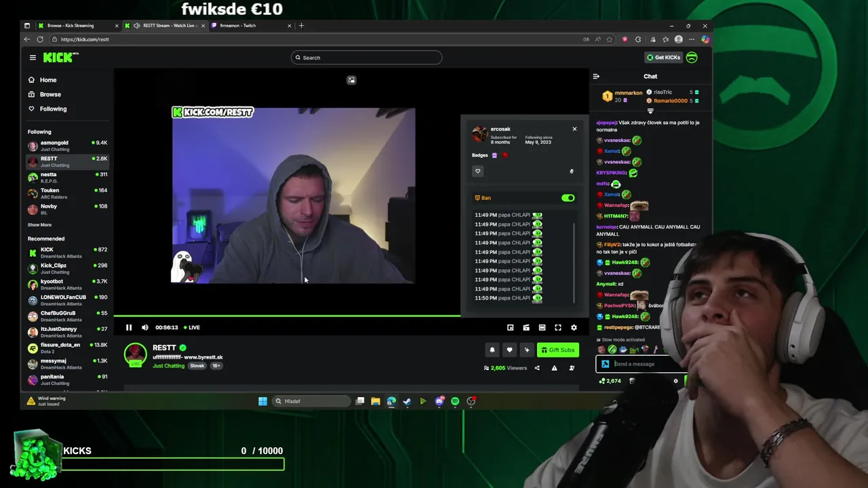Click the Ban label in user card
The width and height of the screenshot is (868, 488).
pyautogui.click(x=486, y=198)
